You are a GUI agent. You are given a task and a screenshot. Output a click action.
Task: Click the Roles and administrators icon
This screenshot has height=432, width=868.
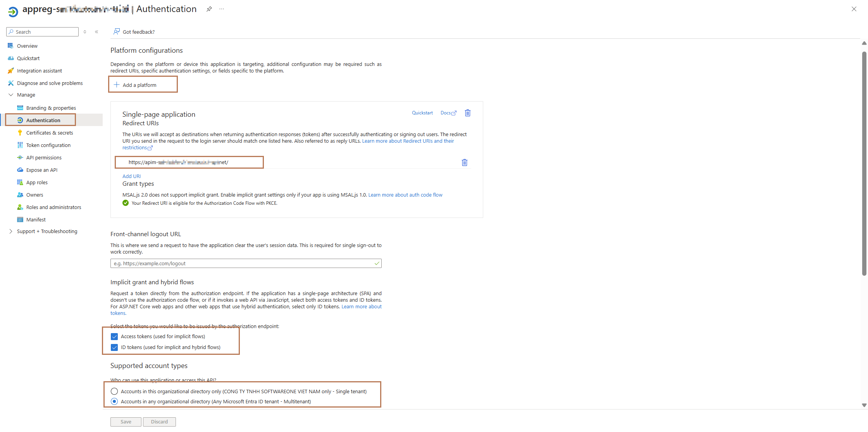coord(20,207)
